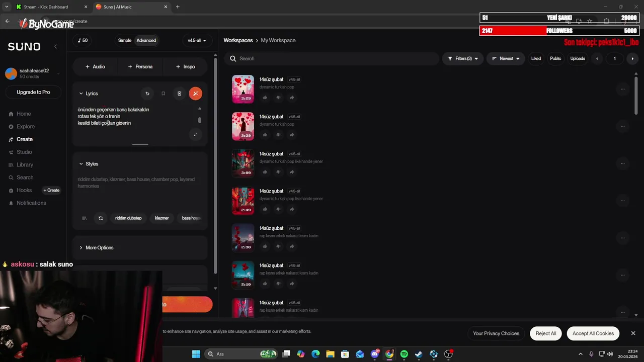Open Steam from the taskbar

pos(419,354)
